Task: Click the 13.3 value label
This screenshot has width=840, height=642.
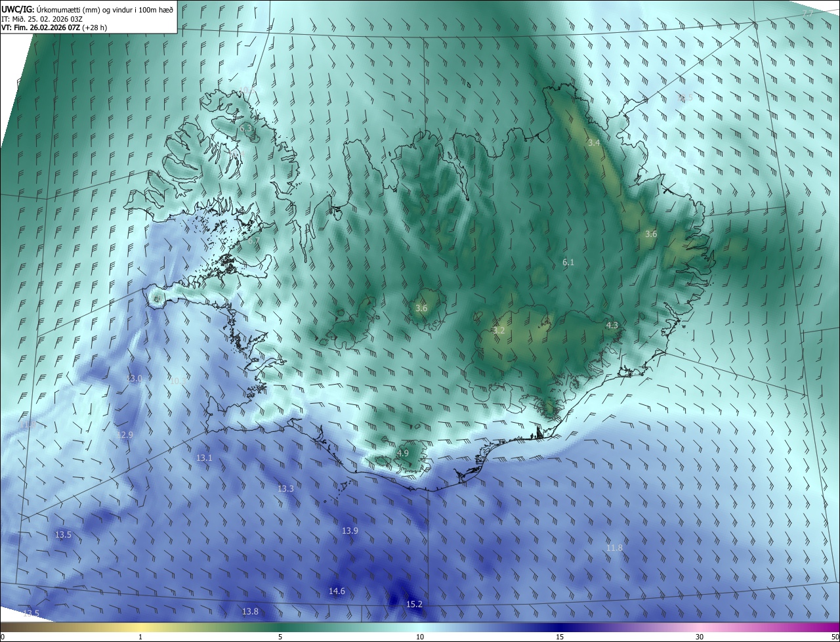Action: click(x=285, y=489)
